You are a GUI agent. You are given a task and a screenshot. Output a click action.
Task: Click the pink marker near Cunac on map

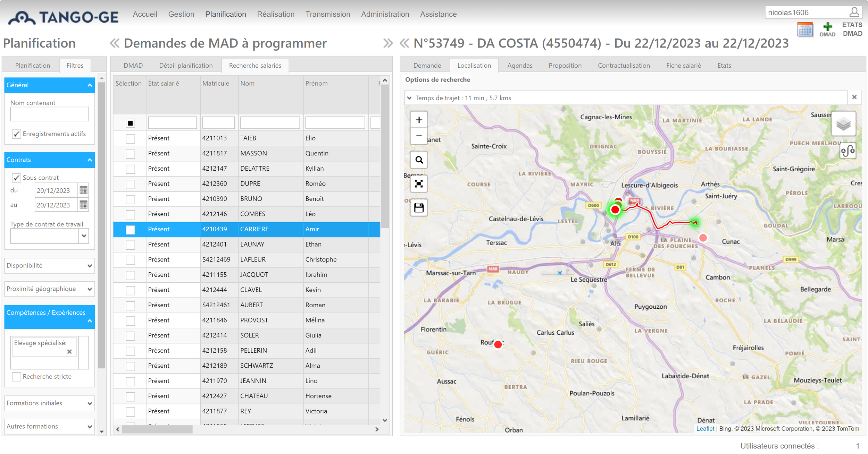click(x=703, y=238)
